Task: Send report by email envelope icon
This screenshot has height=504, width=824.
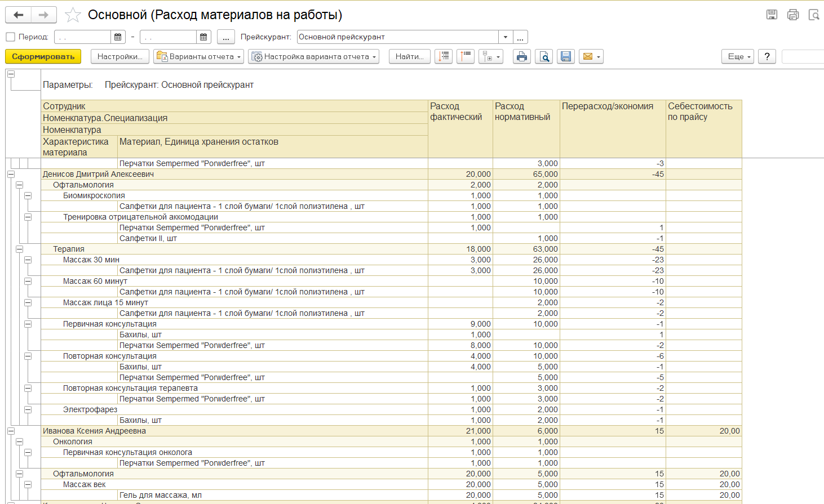Action: (591, 56)
